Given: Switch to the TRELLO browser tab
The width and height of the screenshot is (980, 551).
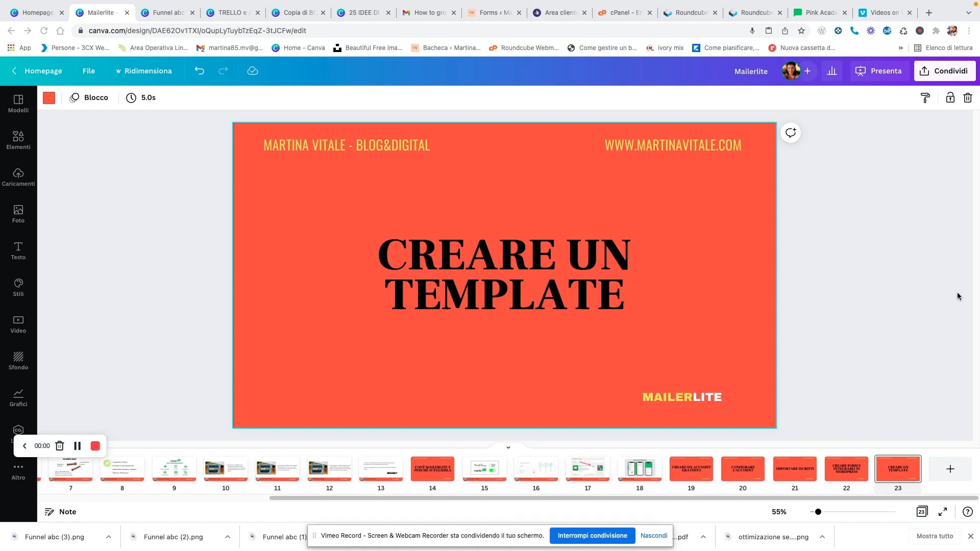Looking at the screenshot, I should 233,13.
